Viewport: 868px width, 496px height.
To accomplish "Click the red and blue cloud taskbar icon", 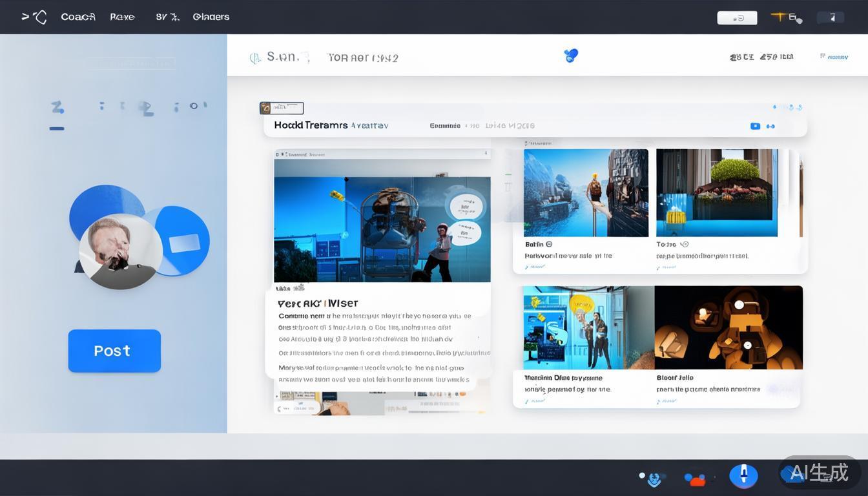I will coord(694,479).
